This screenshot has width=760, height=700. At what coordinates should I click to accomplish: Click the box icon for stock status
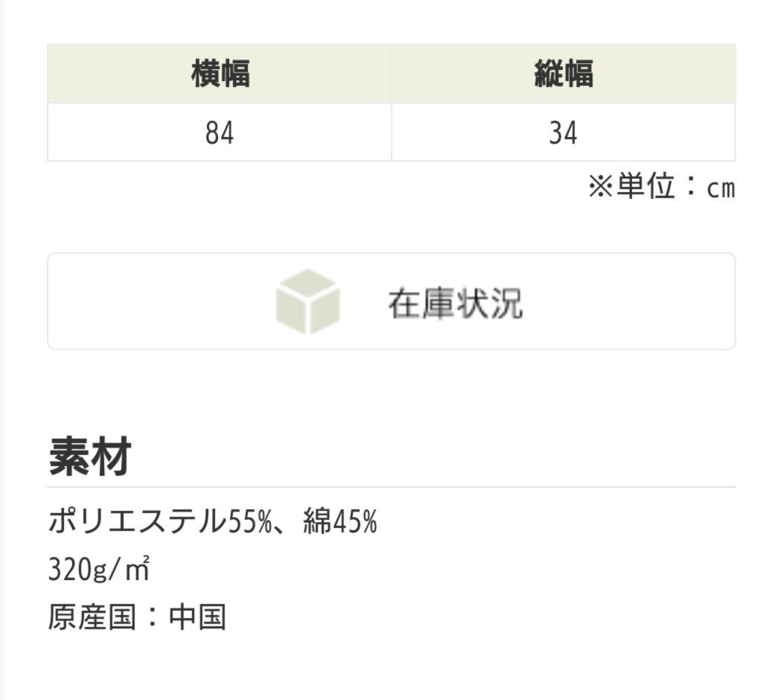click(x=307, y=302)
